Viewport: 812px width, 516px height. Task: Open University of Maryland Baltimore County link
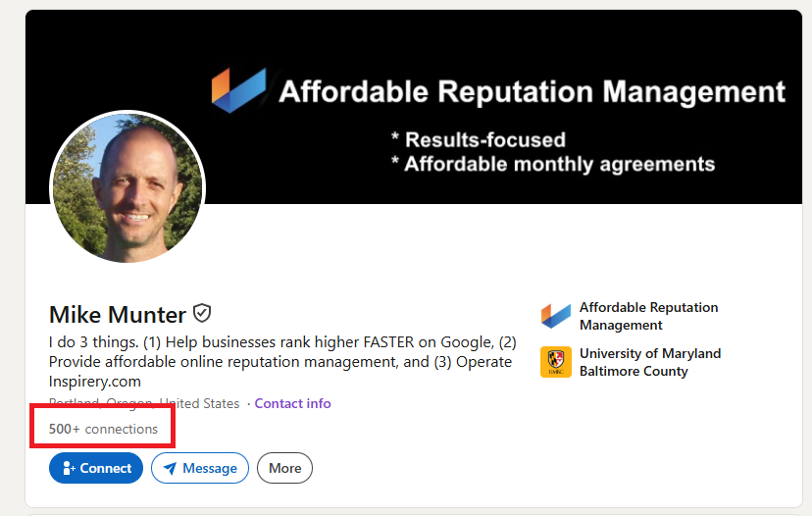(650, 362)
